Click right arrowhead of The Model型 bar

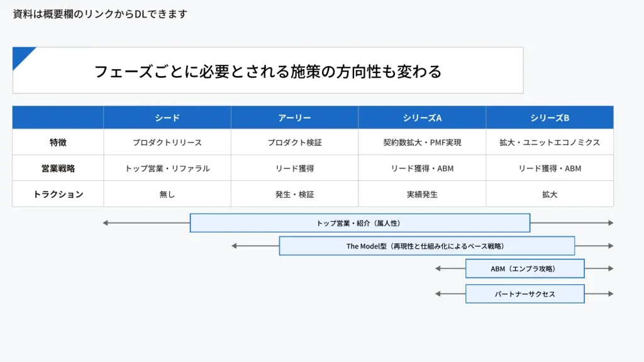(x=610, y=246)
